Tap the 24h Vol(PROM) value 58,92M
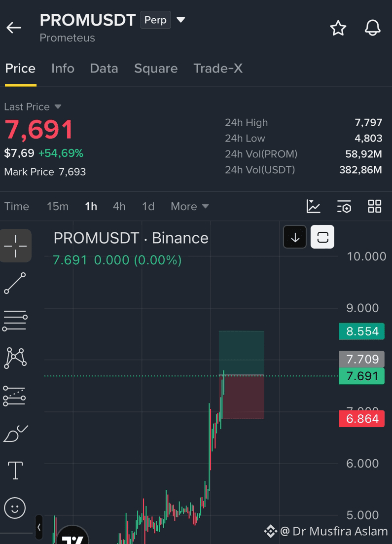392x544 pixels. (x=363, y=154)
